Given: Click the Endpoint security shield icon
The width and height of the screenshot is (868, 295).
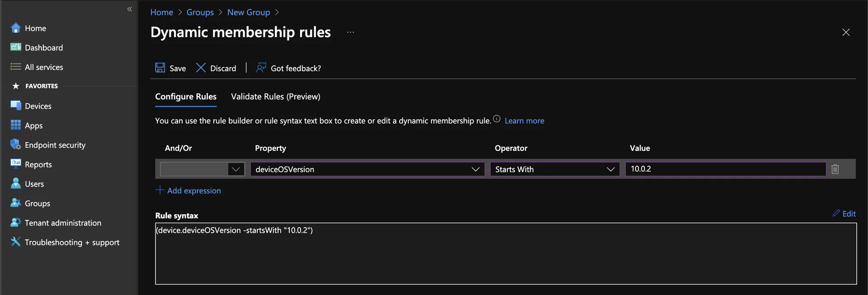Looking at the screenshot, I should [x=16, y=145].
